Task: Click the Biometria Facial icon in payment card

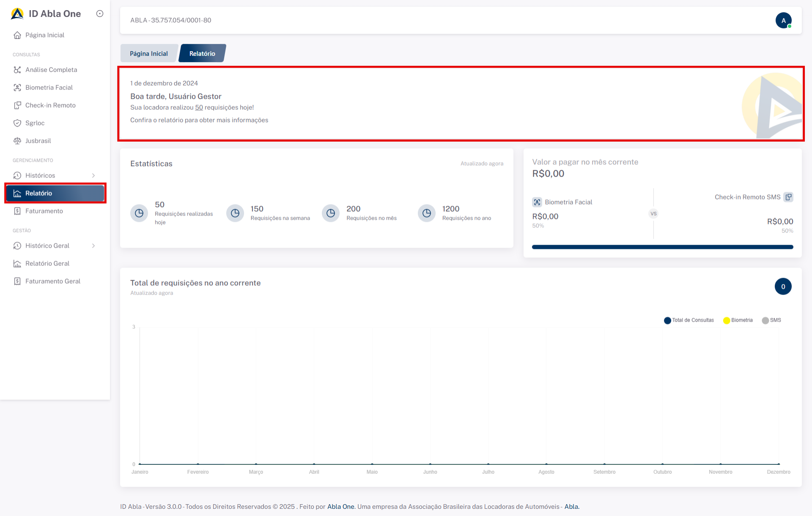Action: click(537, 202)
